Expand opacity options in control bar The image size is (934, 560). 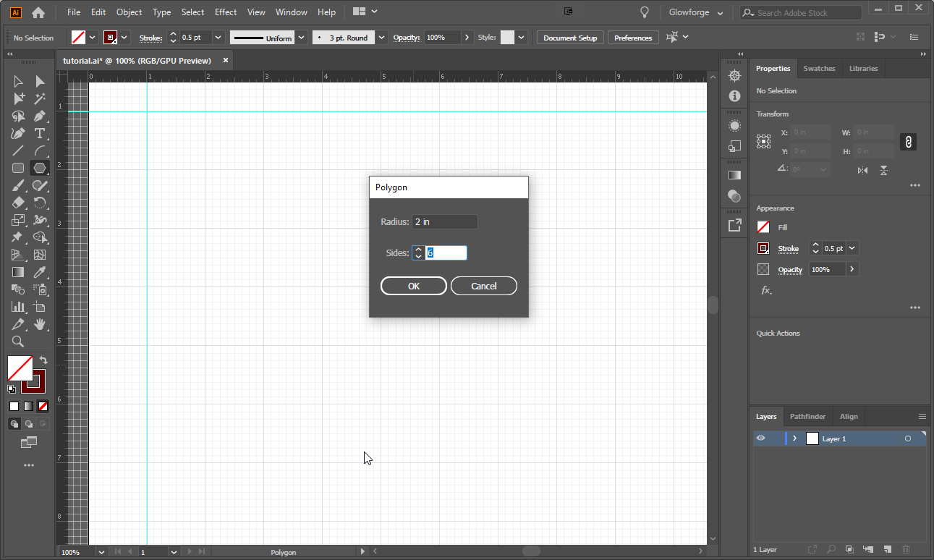tap(467, 38)
